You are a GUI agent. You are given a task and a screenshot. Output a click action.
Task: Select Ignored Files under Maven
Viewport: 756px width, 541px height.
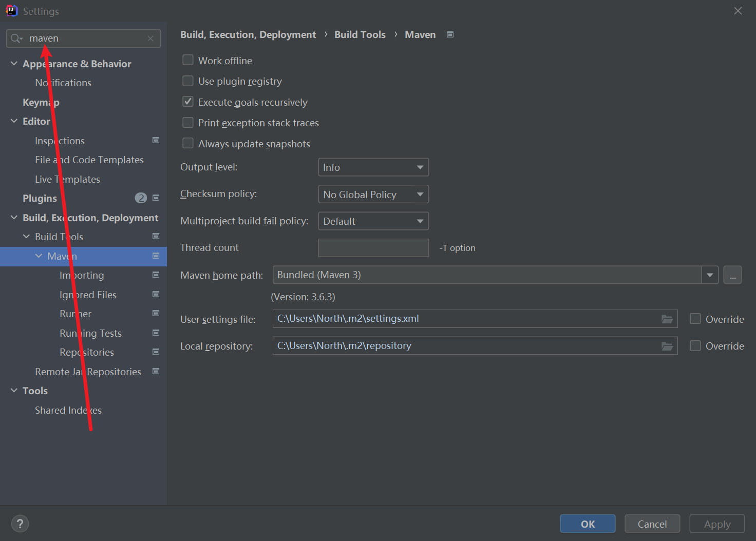88,295
